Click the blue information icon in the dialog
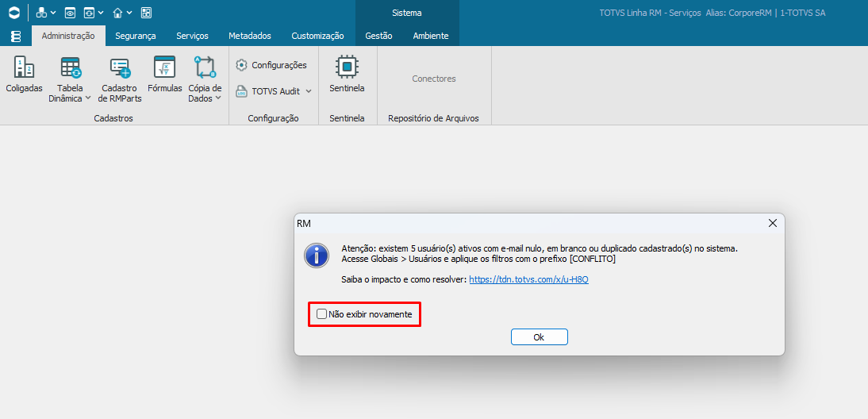Image resolution: width=868 pixels, height=419 pixels. pyautogui.click(x=317, y=256)
